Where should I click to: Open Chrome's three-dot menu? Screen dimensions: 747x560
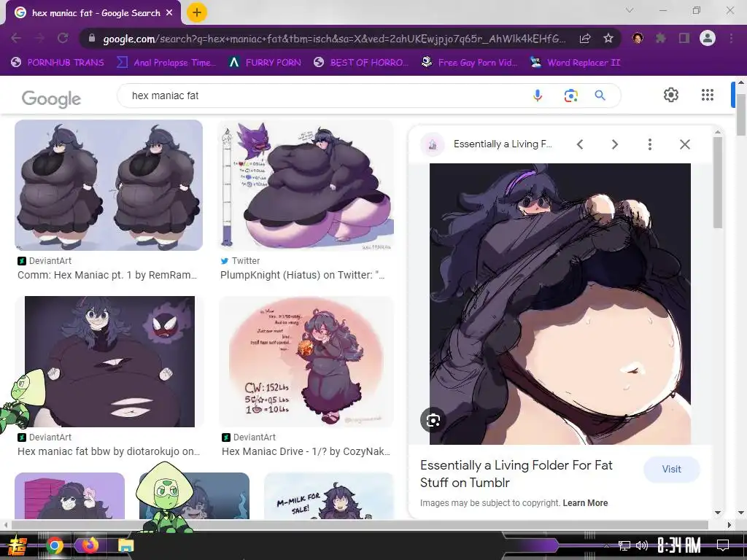click(x=731, y=38)
